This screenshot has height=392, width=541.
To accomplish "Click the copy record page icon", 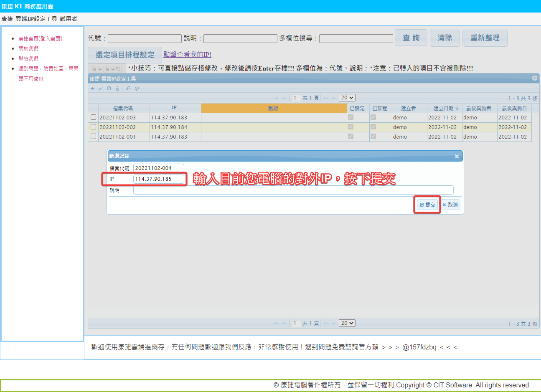I will (x=109, y=89).
